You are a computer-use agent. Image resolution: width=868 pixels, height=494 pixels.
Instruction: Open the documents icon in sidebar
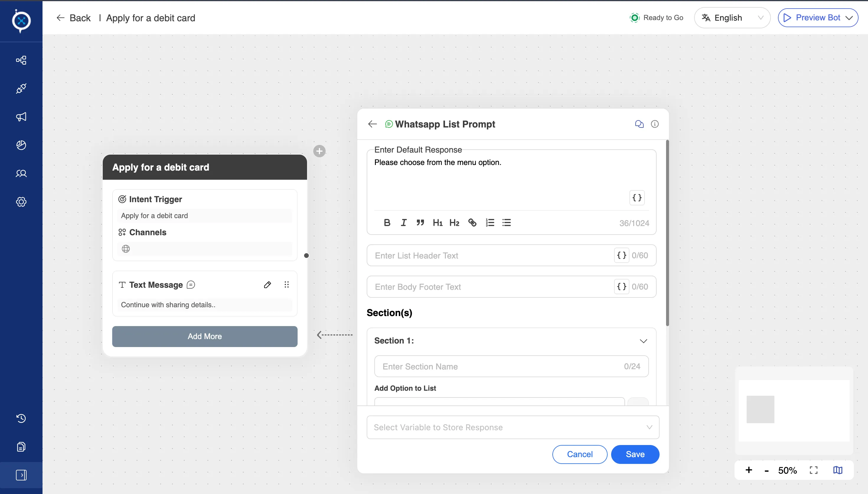tap(21, 447)
